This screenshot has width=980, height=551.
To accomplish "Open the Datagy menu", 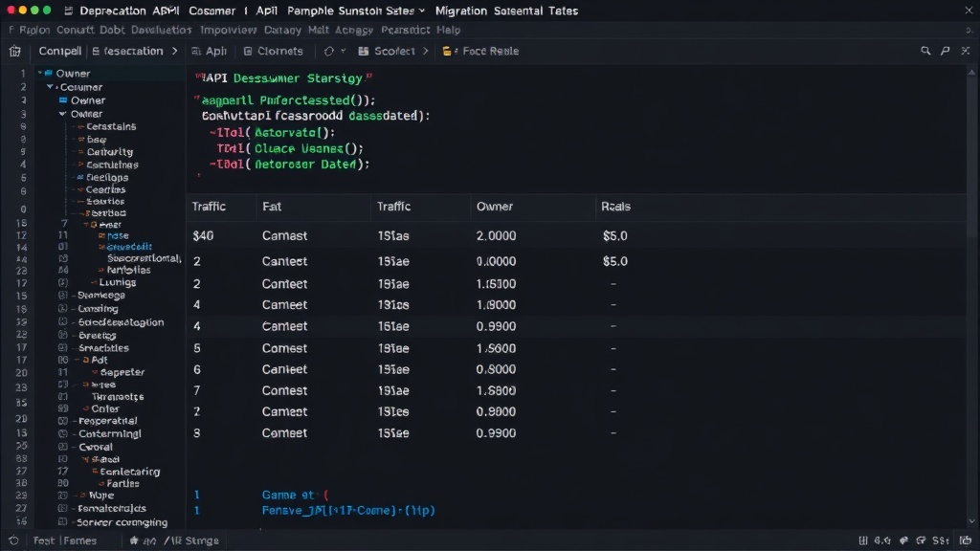I will 282,30.
